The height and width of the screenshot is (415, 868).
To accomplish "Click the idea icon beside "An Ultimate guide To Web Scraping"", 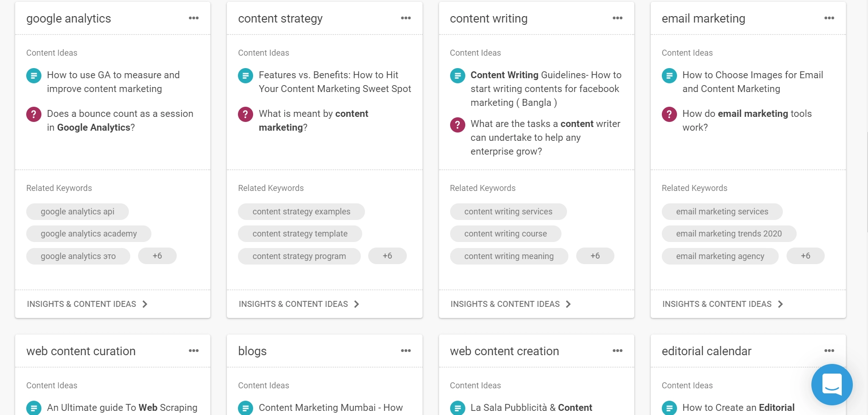I will 34,408.
